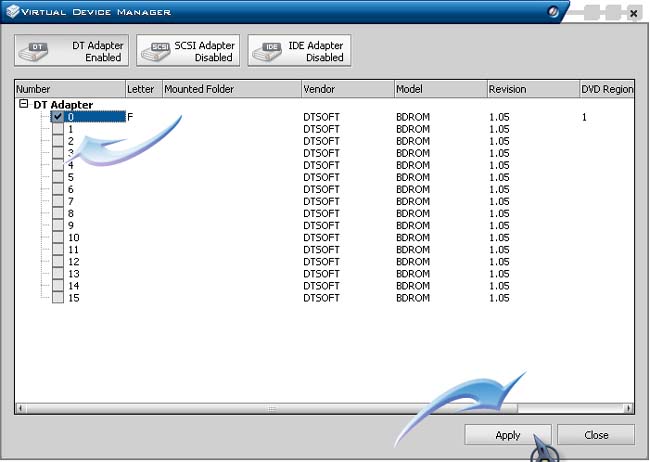
Task: Close the Virtual Device Manager window
Action: click(x=633, y=14)
